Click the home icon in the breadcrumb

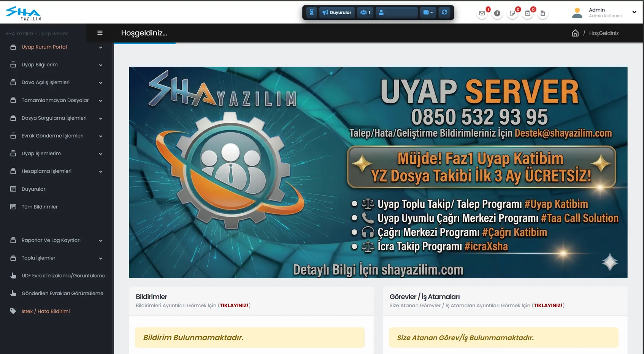pyautogui.click(x=575, y=33)
